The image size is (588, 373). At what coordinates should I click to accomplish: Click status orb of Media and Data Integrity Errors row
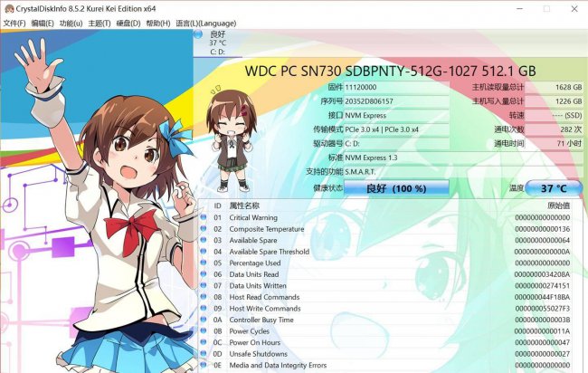[x=204, y=365]
